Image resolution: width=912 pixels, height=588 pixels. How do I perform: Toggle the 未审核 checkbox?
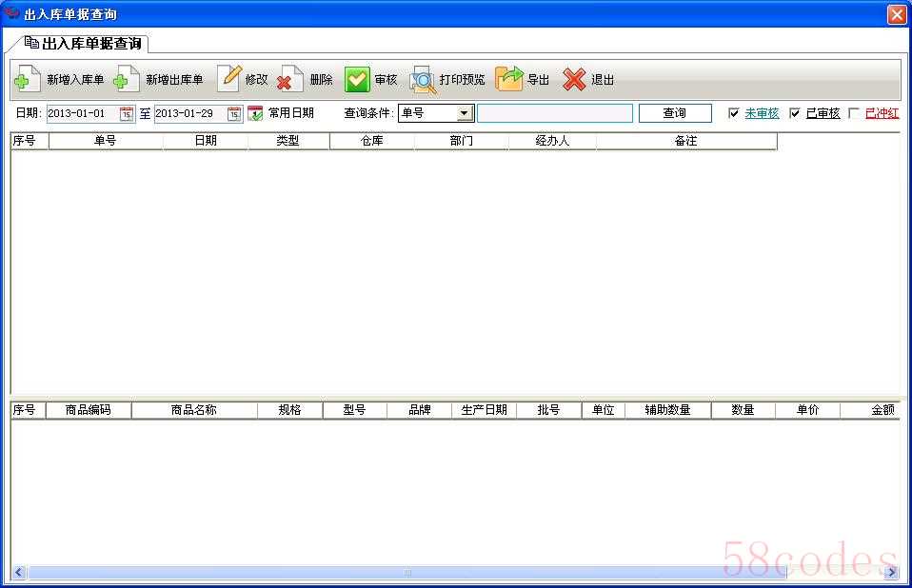[734, 113]
